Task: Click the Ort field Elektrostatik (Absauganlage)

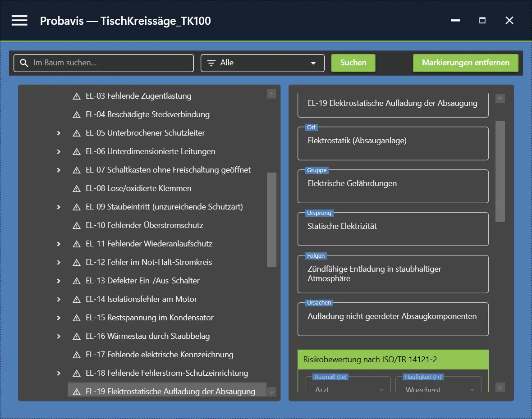Action: (x=393, y=143)
